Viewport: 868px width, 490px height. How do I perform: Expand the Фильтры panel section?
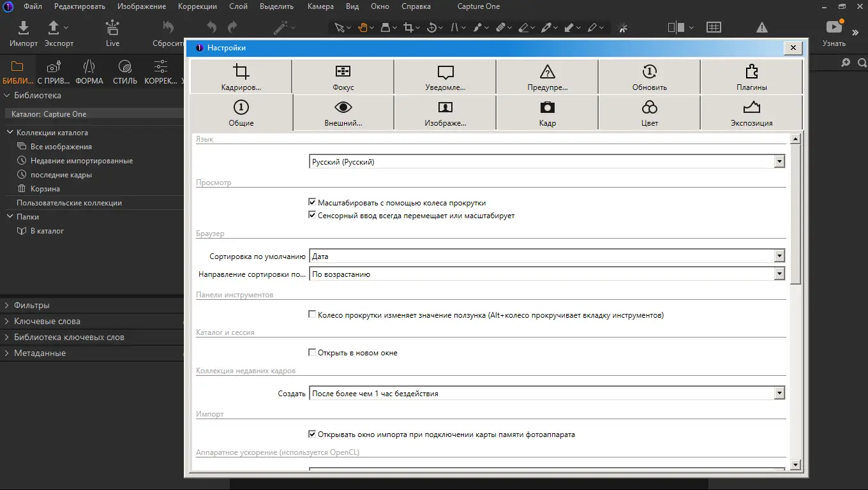pyautogui.click(x=32, y=306)
